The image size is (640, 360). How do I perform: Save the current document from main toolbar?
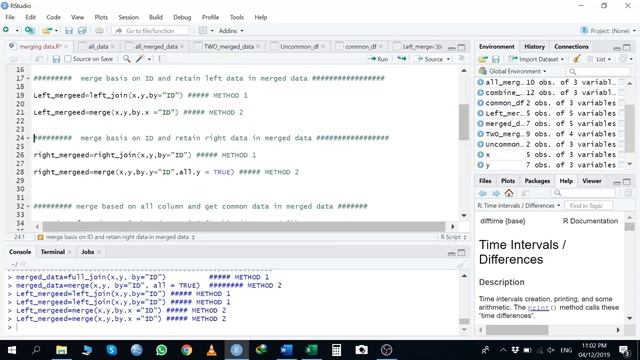click(69, 31)
